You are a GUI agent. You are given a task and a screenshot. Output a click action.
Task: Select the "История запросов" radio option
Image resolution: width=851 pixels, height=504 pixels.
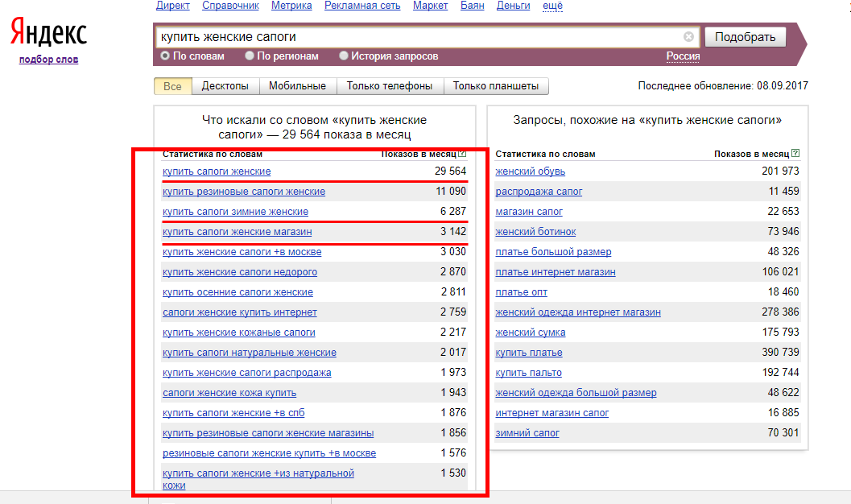pos(344,56)
